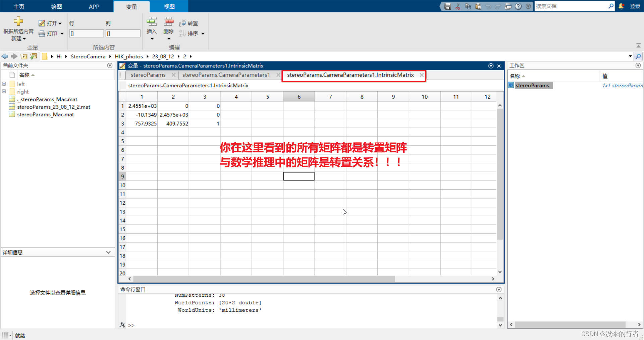The height and width of the screenshot is (340, 644).
Task: Collapse the 详细信息 details panel
Action: point(108,252)
